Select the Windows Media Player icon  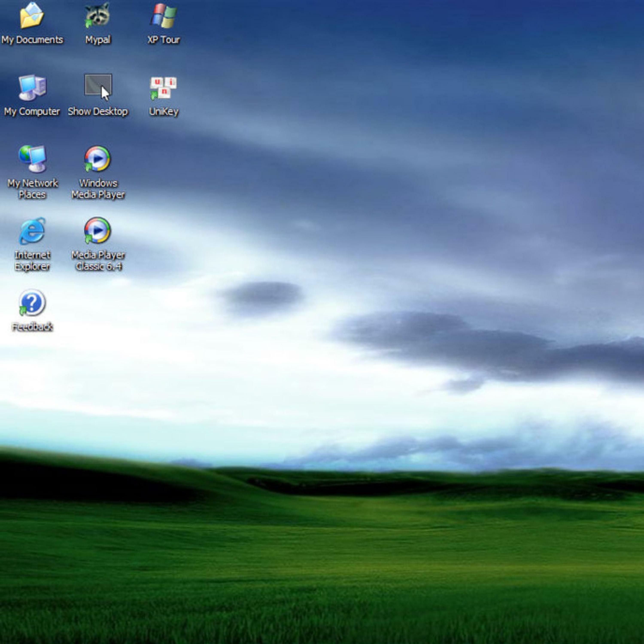[x=97, y=159]
